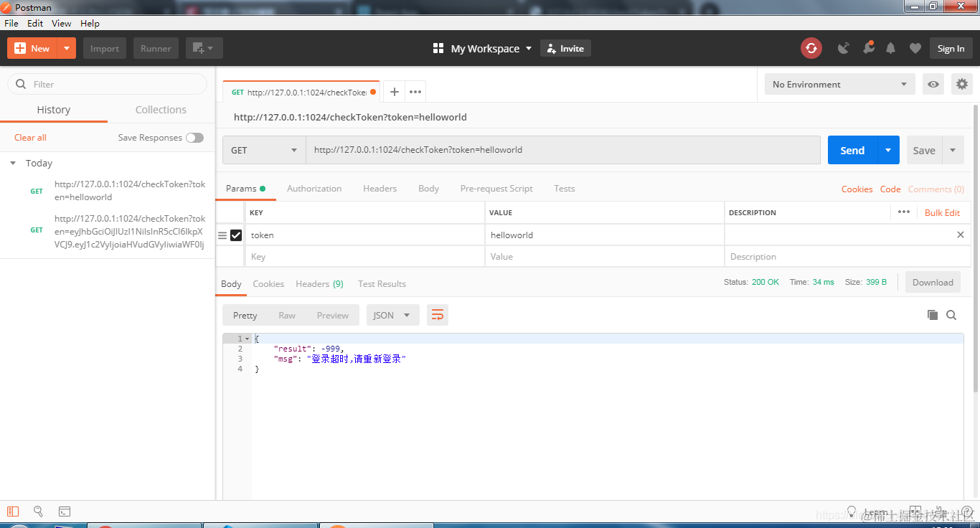The image size is (980, 528).
Task: Click the history Filter search field
Action: point(107,84)
